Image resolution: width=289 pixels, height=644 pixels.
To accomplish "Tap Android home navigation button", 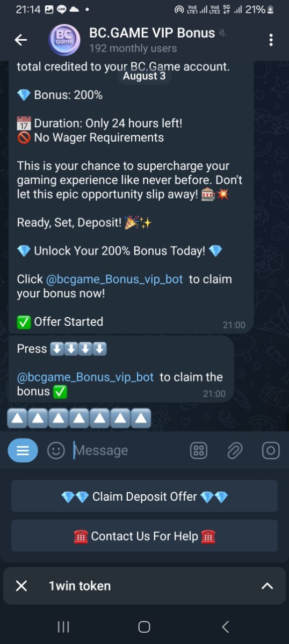I will click(144, 627).
